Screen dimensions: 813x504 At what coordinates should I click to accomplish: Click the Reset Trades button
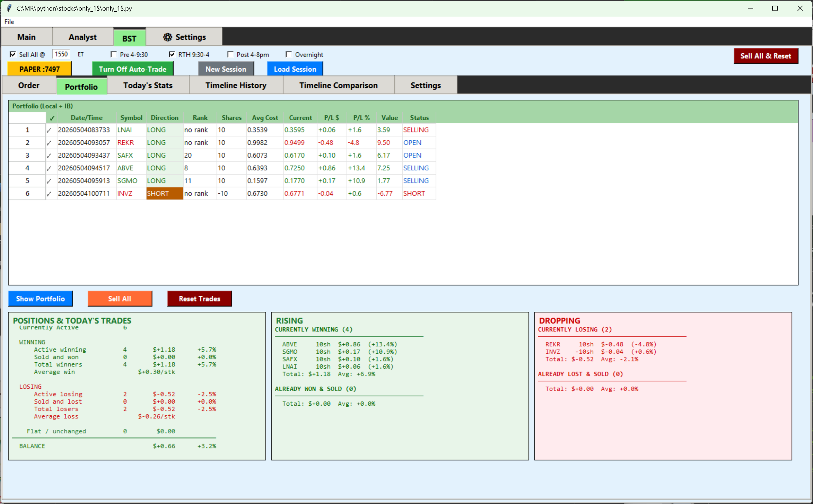tap(199, 299)
